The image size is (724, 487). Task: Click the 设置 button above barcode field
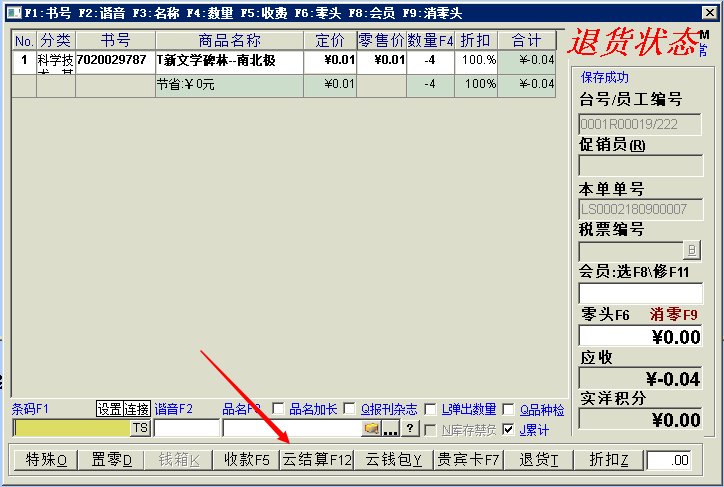coord(109,409)
